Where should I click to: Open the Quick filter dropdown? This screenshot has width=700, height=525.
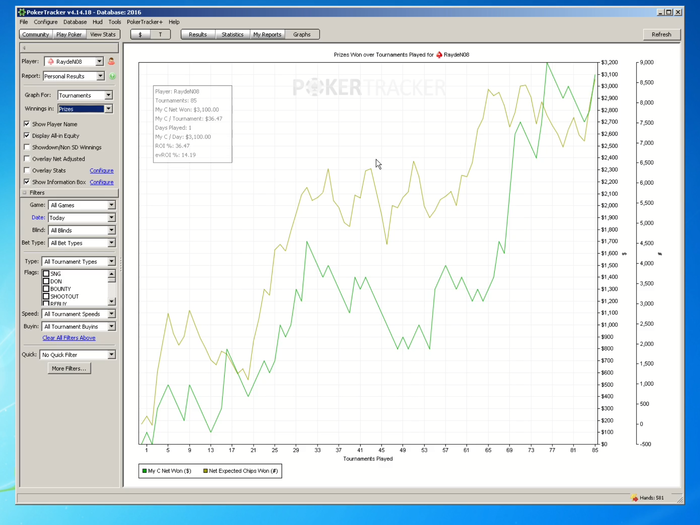111,355
